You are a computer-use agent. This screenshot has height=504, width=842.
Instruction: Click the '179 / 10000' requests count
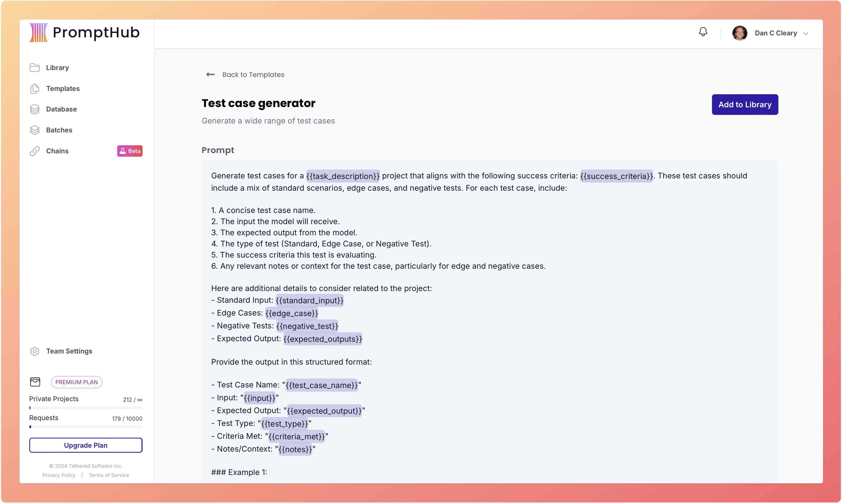127,419
